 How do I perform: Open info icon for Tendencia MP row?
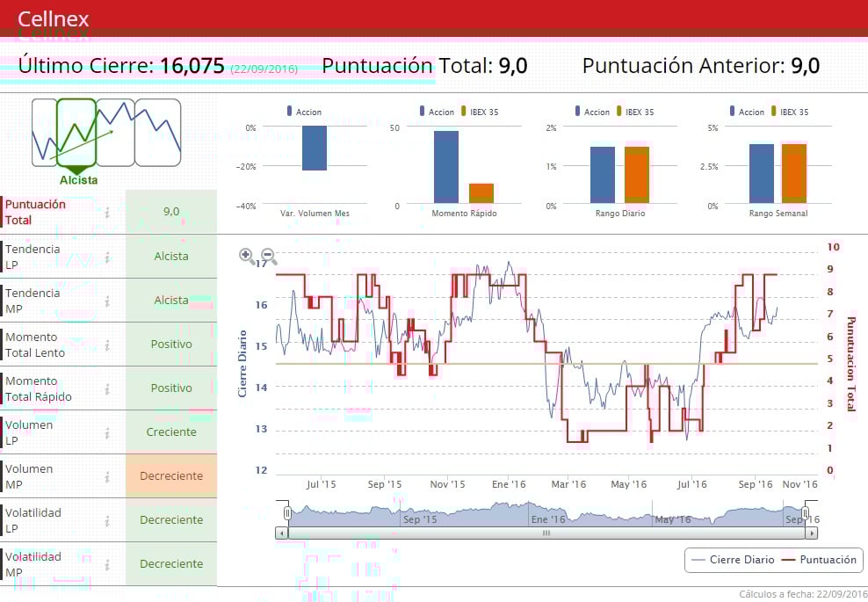(x=107, y=301)
